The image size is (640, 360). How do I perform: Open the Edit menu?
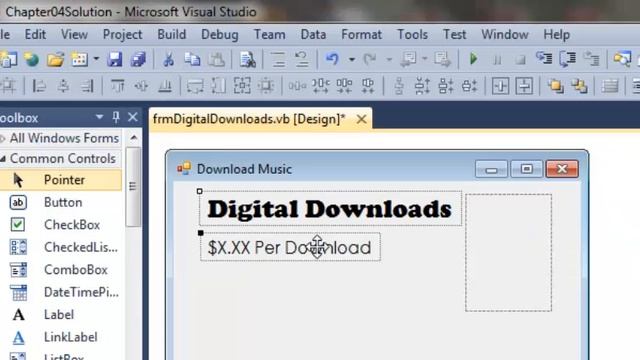point(35,35)
